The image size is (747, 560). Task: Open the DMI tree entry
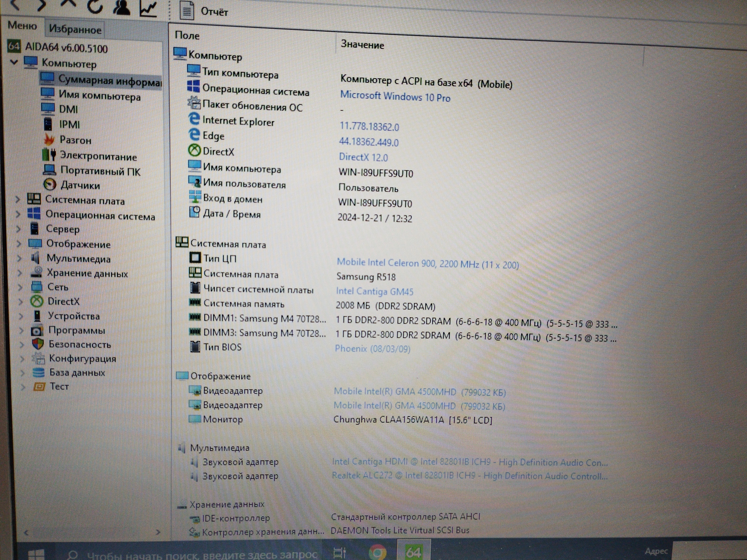point(68,109)
